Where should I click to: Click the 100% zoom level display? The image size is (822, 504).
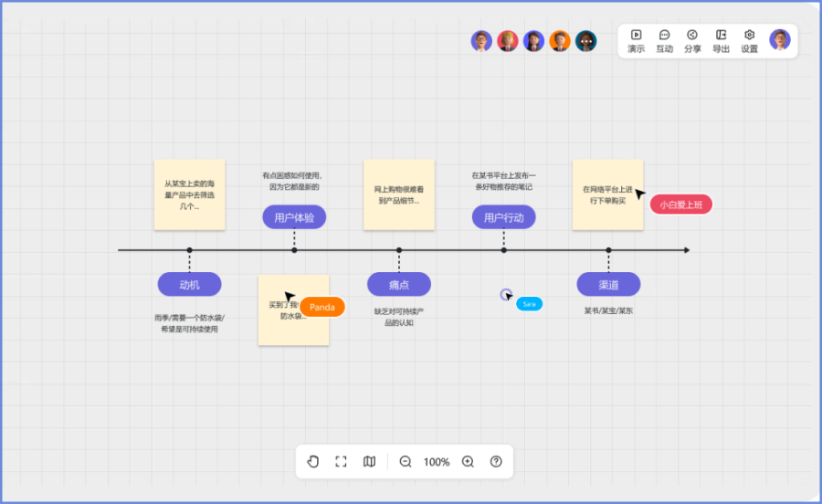click(x=437, y=462)
